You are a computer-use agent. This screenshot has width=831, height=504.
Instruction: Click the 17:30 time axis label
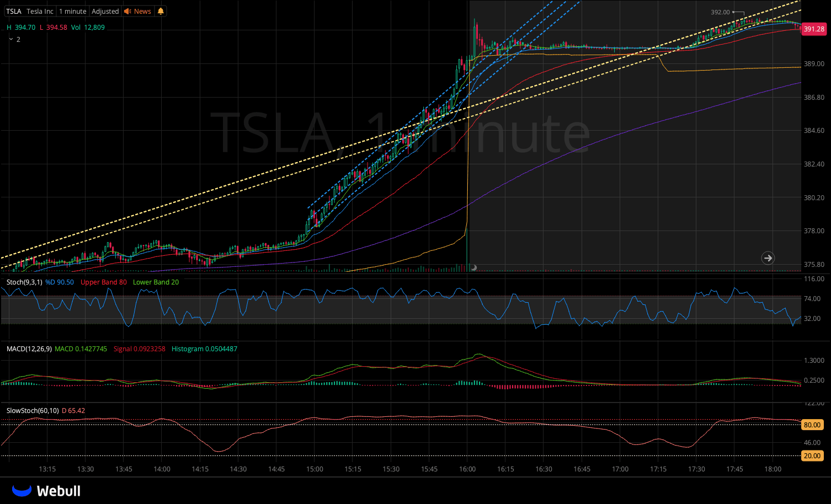click(x=696, y=469)
